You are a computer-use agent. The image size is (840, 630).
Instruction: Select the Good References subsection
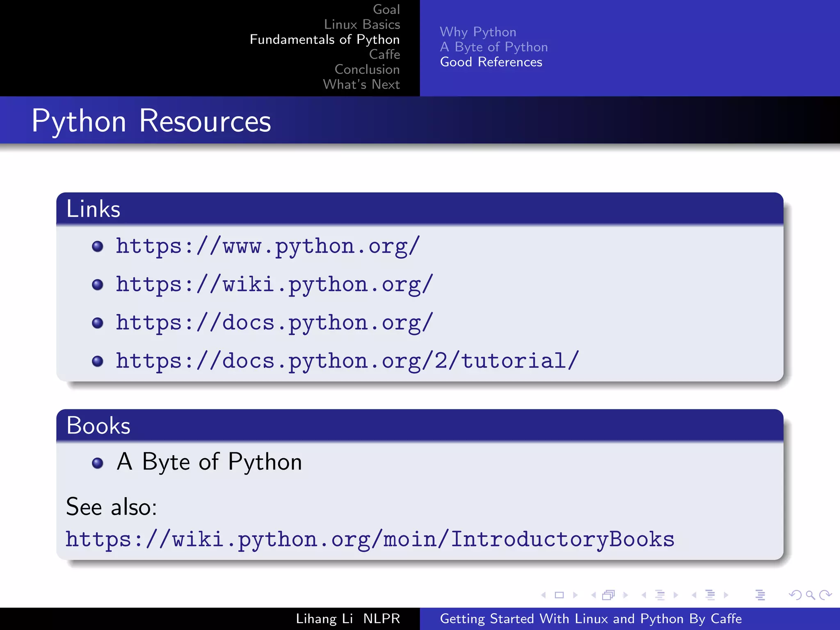tap(491, 62)
